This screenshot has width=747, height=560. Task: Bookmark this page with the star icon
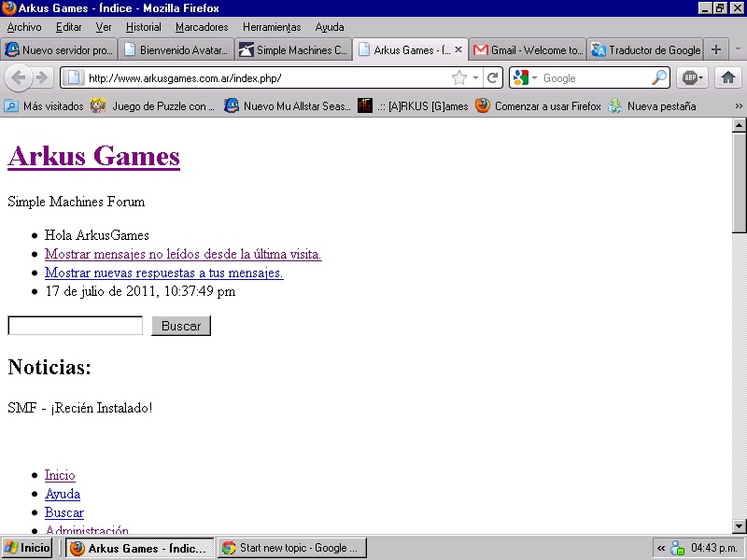pos(458,77)
